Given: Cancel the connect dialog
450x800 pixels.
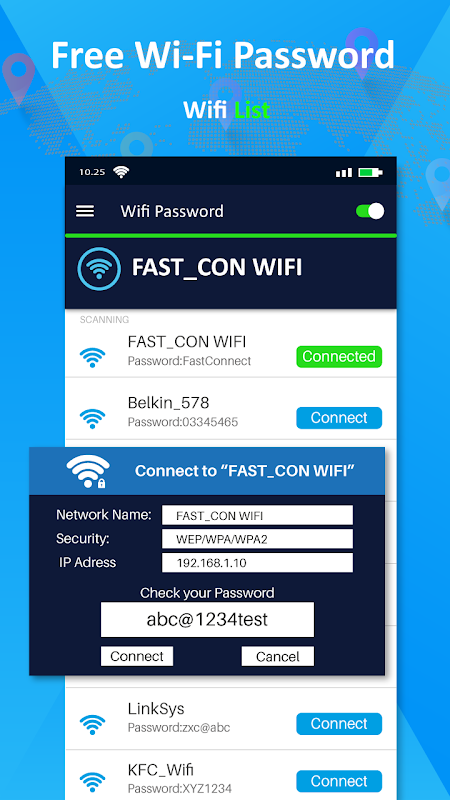Looking at the screenshot, I should point(278,656).
